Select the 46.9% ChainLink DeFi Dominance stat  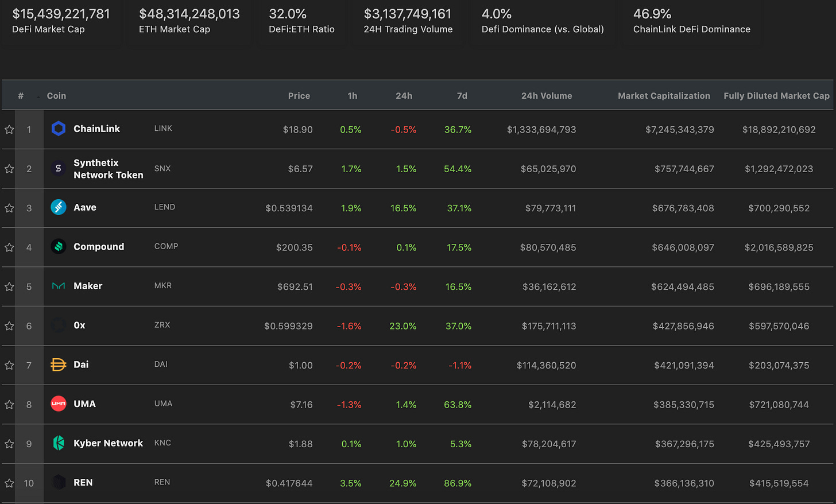pos(692,21)
